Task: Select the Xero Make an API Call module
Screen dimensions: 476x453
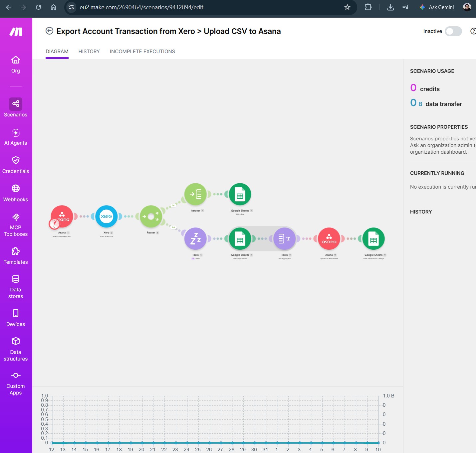Action: tap(107, 216)
